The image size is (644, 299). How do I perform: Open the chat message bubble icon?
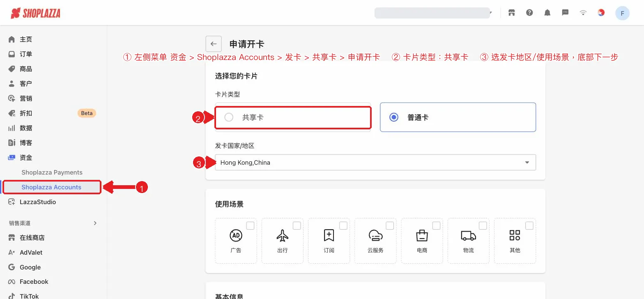[565, 13]
